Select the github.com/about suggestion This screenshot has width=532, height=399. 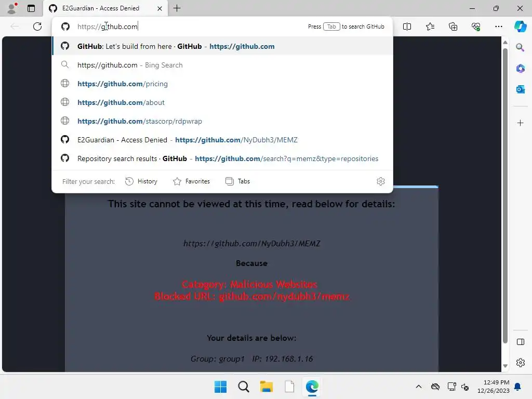point(222,102)
